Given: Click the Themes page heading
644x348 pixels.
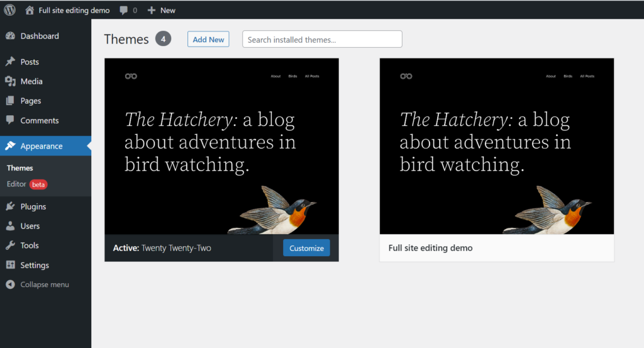Looking at the screenshot, I should (126, 39).
